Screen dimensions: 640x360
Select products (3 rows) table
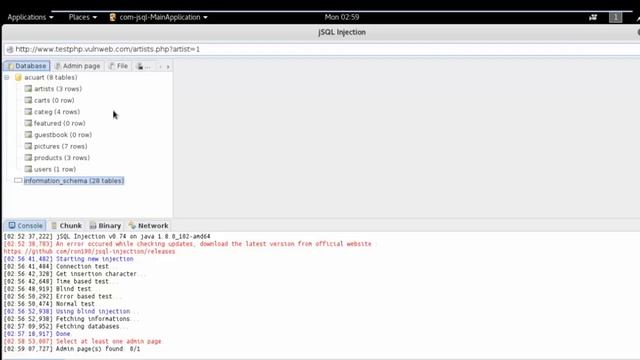62,158
